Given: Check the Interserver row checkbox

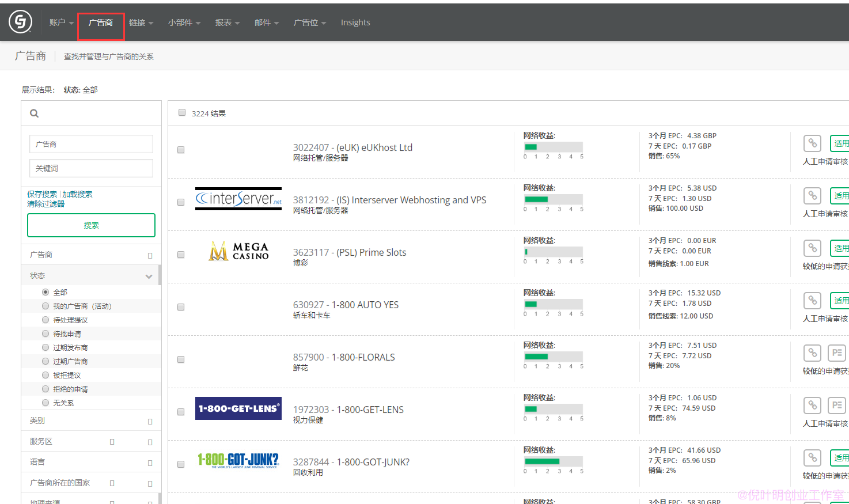Looking at the screenshot, I should tap(181, 202).
